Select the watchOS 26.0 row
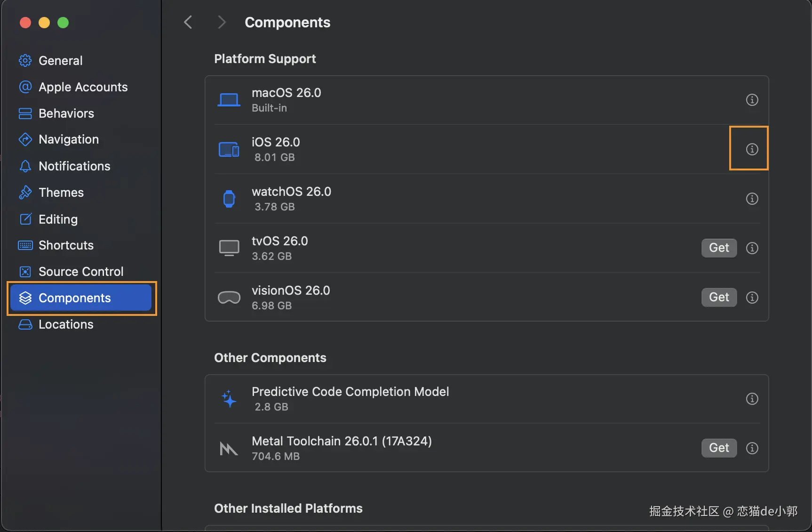The width and height of the screenshot is (812, 532). [x=423, y=199]
